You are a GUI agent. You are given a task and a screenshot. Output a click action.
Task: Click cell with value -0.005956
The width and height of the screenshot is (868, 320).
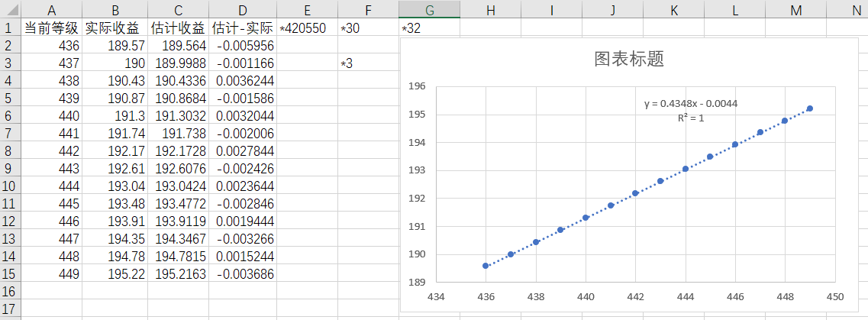tap(243, 45)
